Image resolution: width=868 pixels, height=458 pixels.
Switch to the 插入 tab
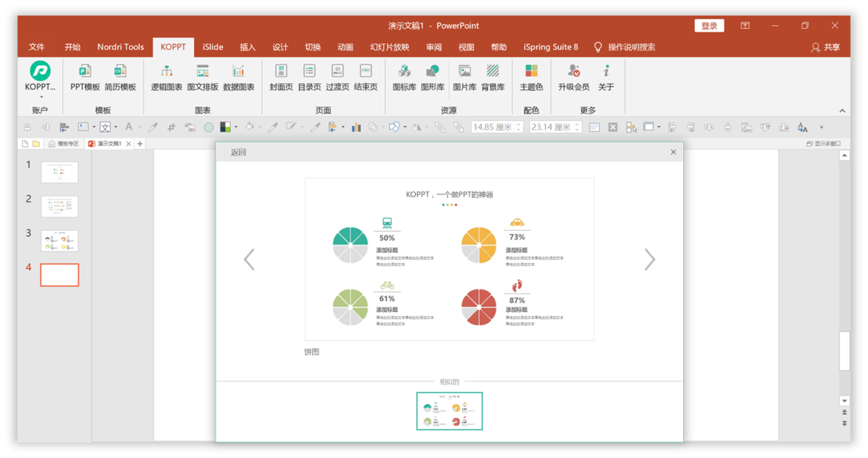tap(248, 47)
